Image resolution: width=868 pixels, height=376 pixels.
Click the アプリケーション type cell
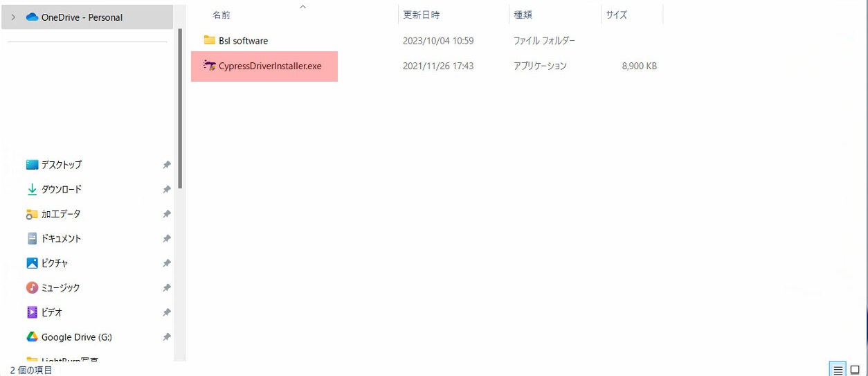pos(540,66)
